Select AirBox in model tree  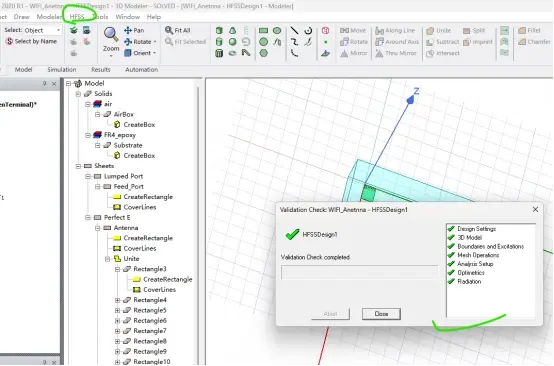click(x=124, y=114)
